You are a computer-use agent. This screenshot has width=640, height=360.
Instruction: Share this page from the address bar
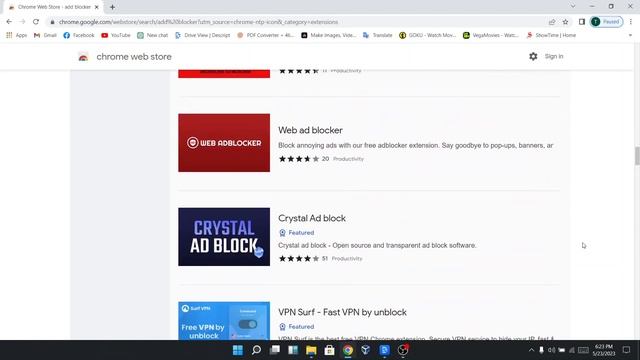pos(552,22)
